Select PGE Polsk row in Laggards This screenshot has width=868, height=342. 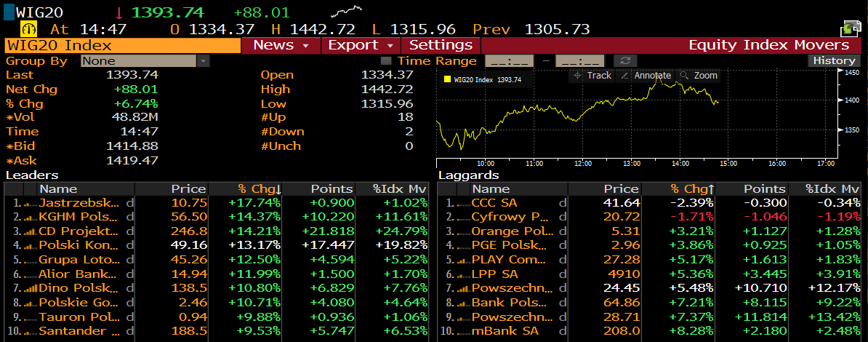pyautogui.click(x=649, y=245)
